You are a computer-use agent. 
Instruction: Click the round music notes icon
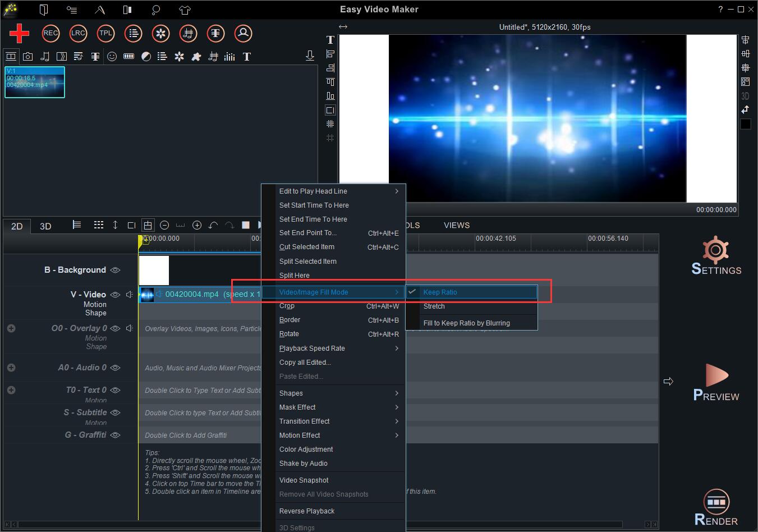point(188,33)
